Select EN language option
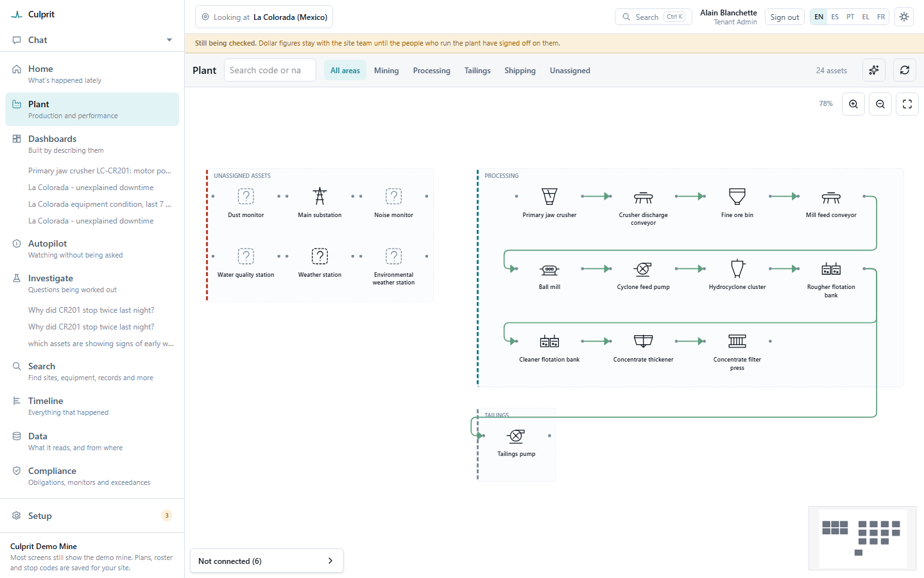Image resolution: width=924 pixels, height=578 pixels. [x=819, y=17]
